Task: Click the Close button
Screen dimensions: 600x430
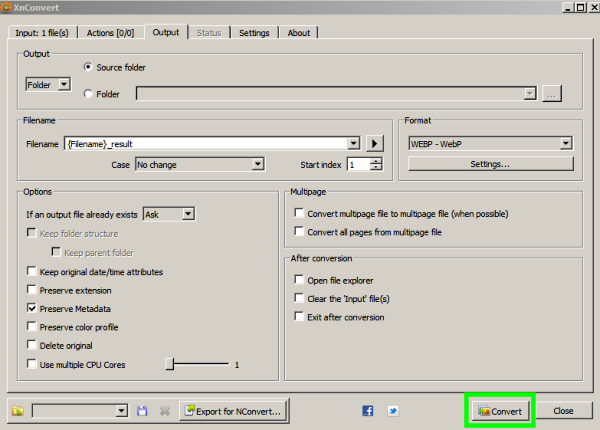Action: tap(563, 411)
